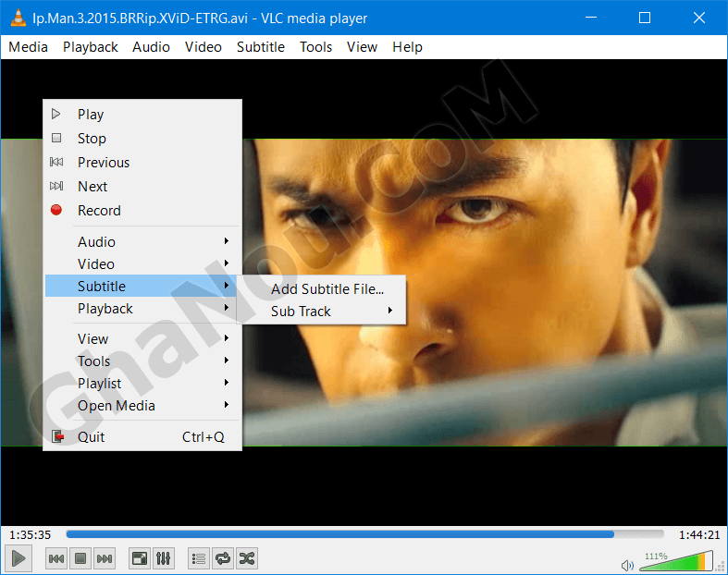Screen dimensions: 728x575
Task: Expand the View submenu in context menu
Action: click(x=142, y=338)
